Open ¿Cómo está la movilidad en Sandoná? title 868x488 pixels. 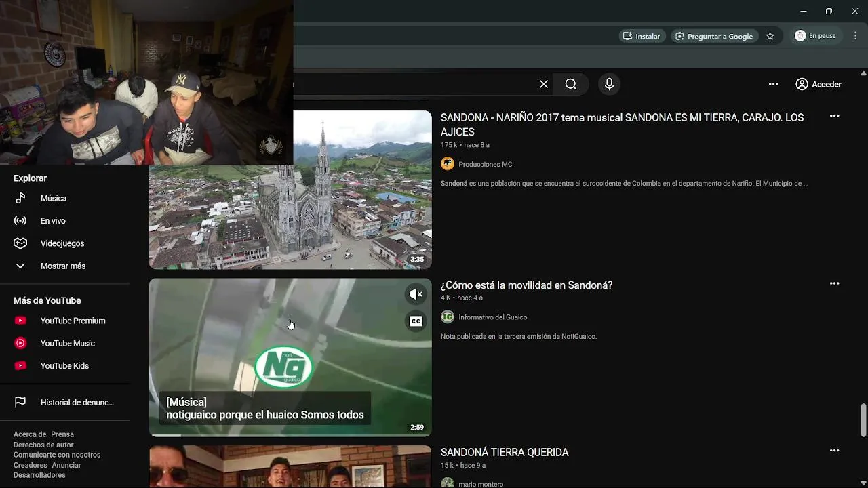coord(526,285)
